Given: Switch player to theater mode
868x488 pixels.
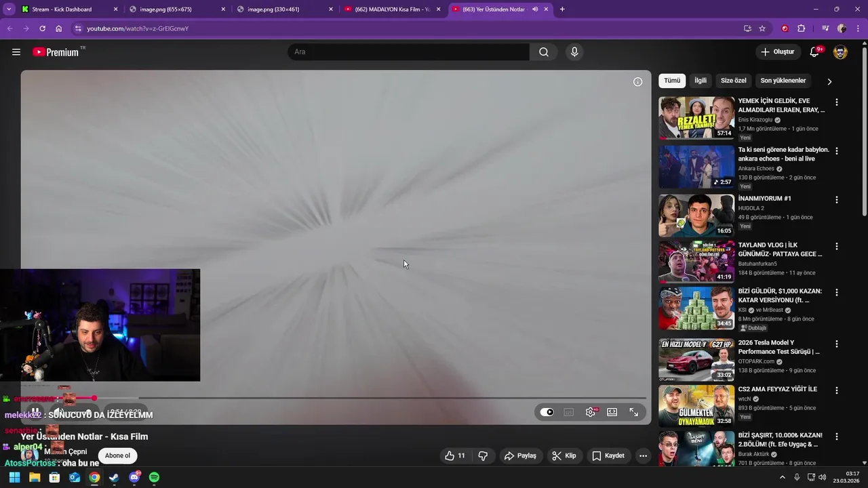Looking at the screenshot, I should click(x=612, y=412).
